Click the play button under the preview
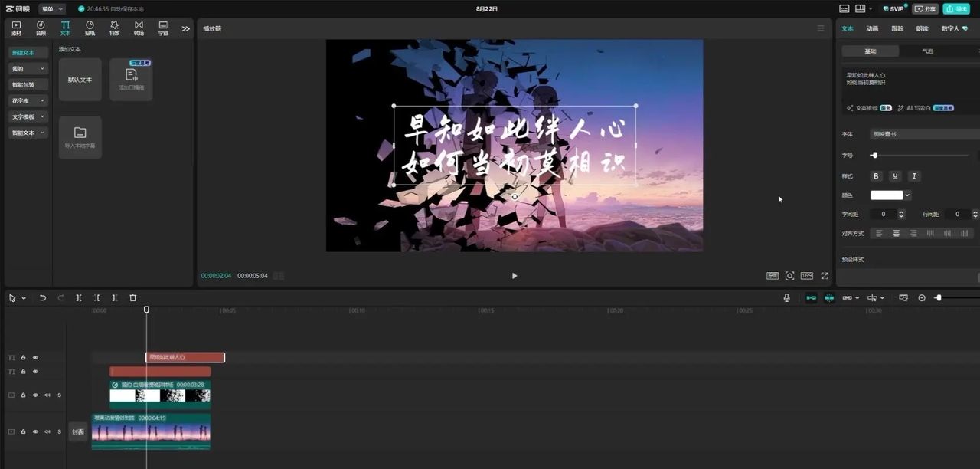 (514, 276)
